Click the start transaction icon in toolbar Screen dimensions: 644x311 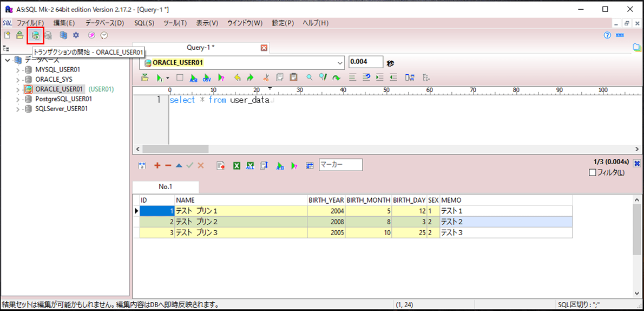(x=35, y=35)
